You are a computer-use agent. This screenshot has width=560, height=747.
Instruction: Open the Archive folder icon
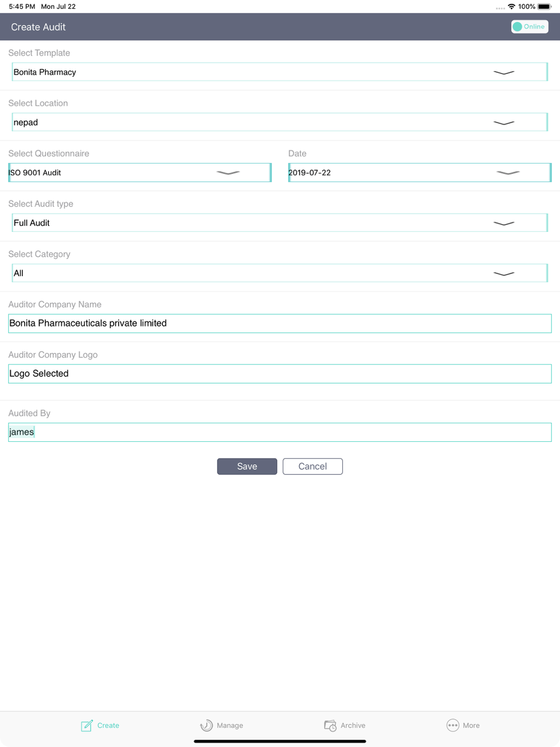click(x=330, y=726)
